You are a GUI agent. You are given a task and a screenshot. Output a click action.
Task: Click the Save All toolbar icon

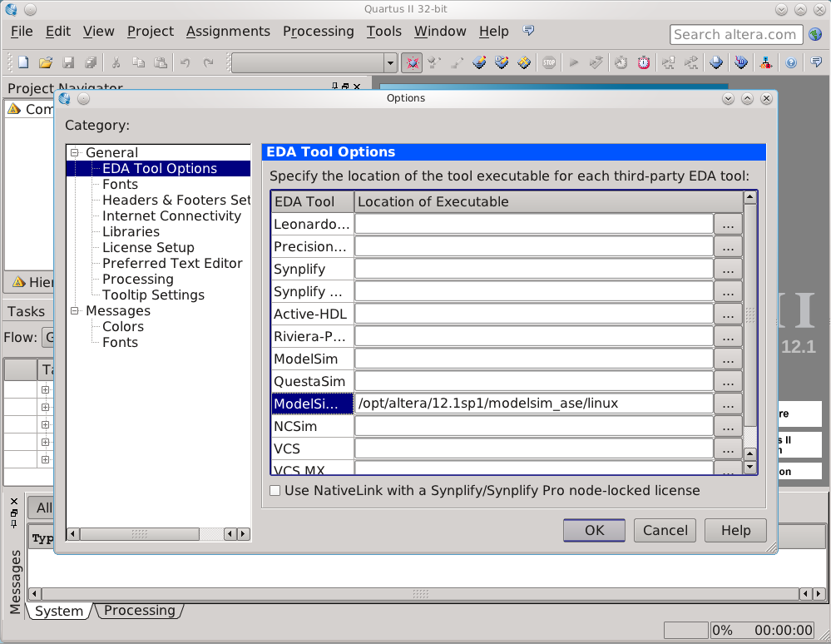92,62
